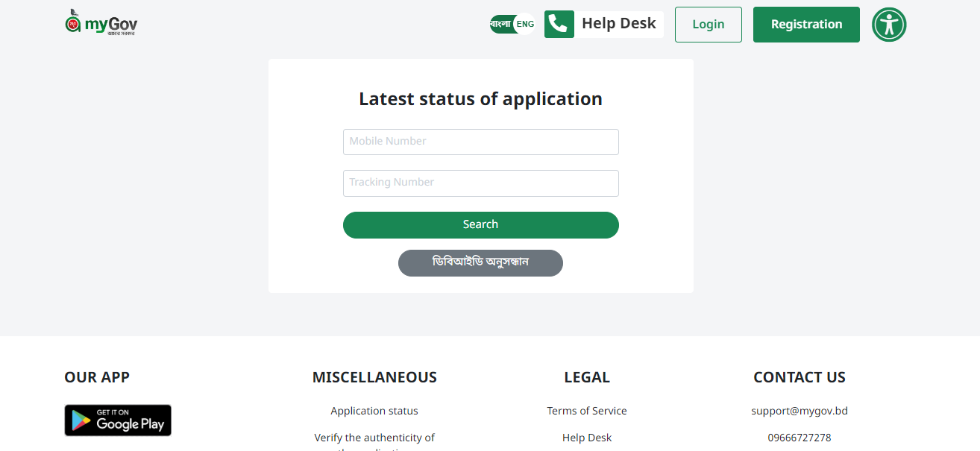Click the myGov logo
This screenshot has width=980, height=451.
tap(101, 22)
